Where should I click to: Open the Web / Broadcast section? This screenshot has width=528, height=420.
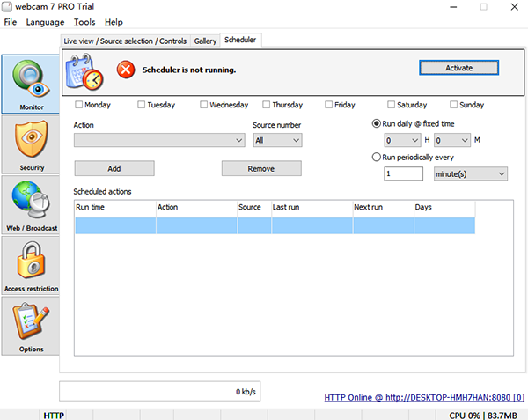point(31,204)
